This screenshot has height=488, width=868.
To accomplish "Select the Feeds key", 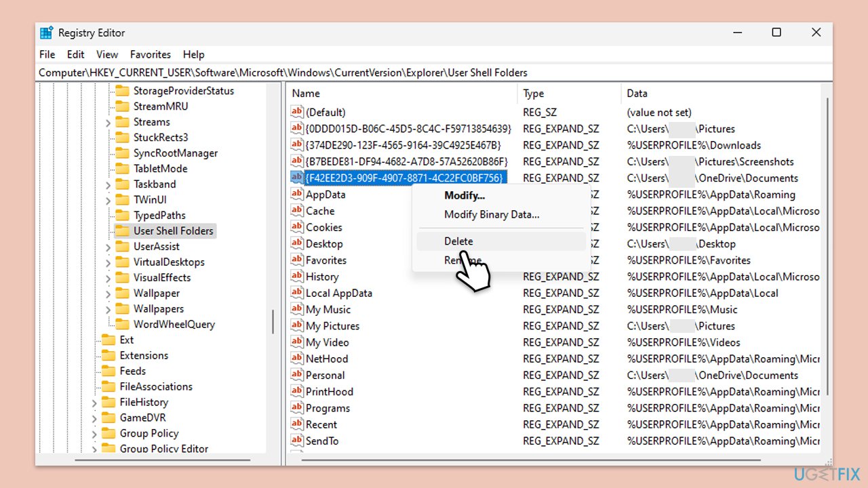I will tap(133, 371).
